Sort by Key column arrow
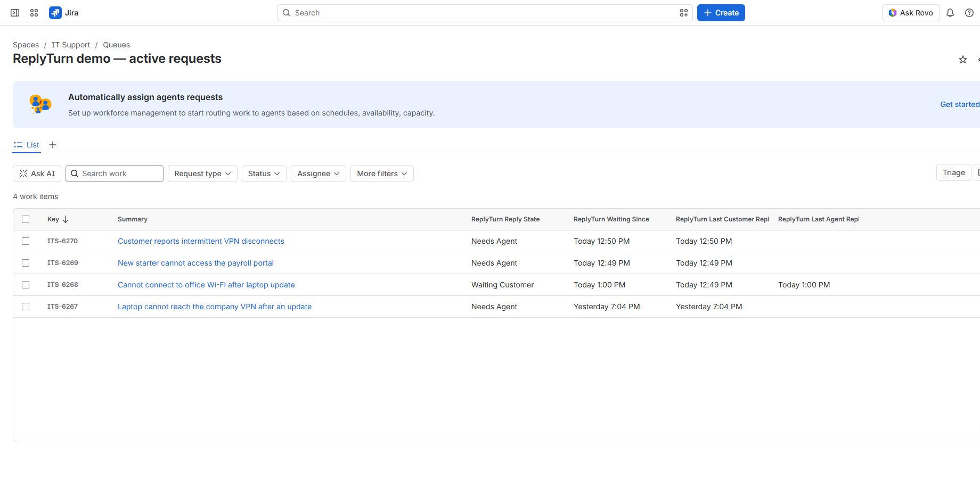 point(66,219)
